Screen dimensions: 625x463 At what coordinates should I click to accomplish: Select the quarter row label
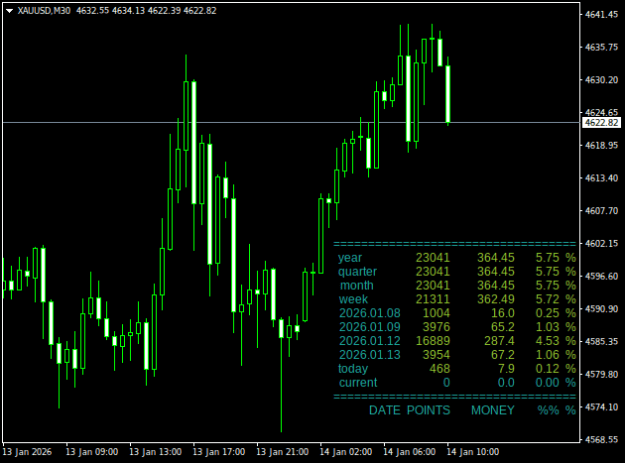(x=357, y=272)
